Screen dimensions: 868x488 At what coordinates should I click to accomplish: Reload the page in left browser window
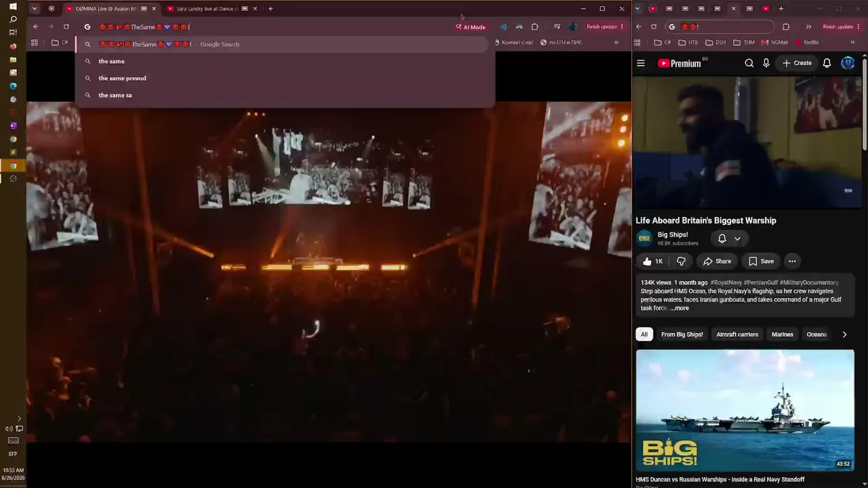click(x=66, y=27)
